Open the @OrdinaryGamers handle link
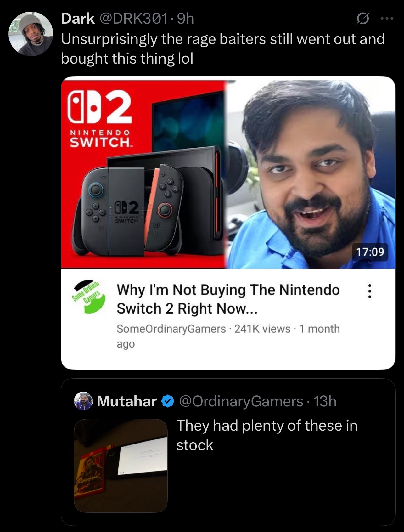 coord(241,401)
